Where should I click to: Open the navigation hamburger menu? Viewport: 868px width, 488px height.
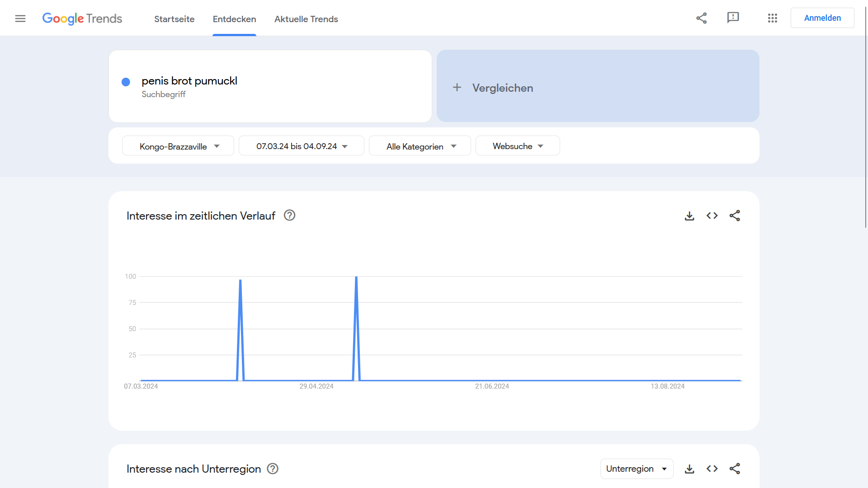[20, 18]
